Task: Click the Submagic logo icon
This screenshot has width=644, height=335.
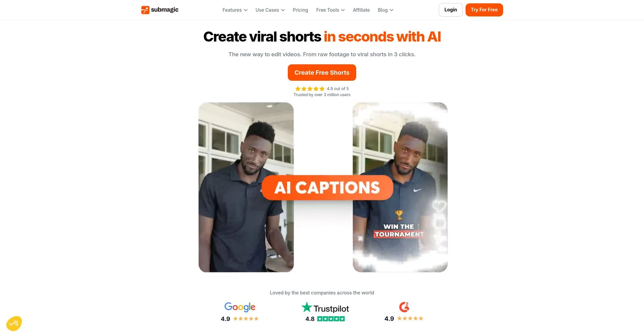Action: click(x=145, y=10)
